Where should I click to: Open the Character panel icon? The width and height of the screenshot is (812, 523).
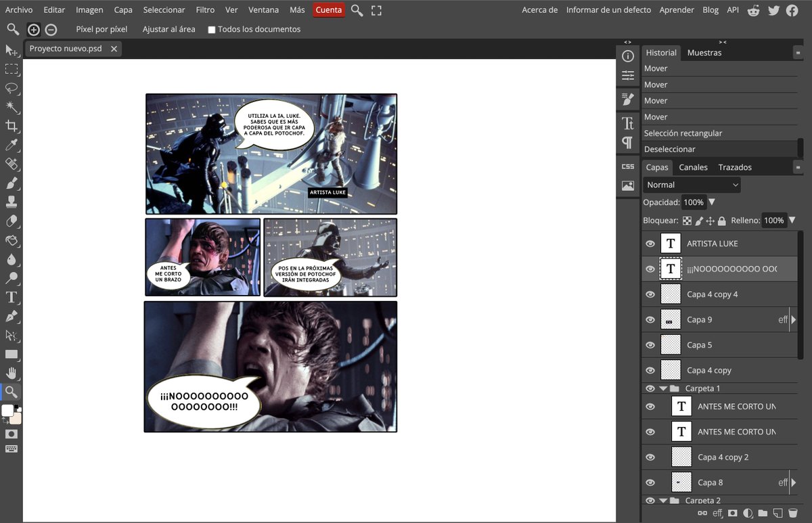628,123
